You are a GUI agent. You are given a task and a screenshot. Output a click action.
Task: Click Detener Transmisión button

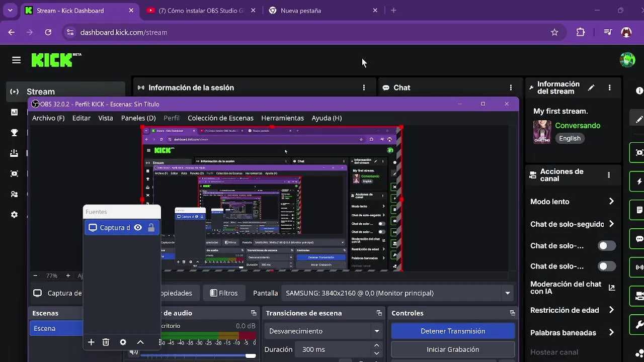click(453, 331)
